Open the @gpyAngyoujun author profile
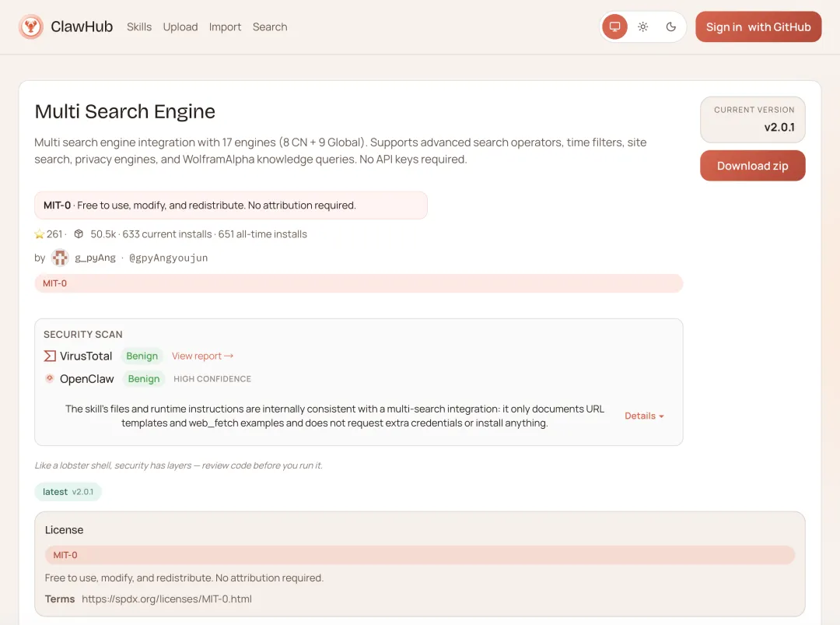Screen dimensions: 840x625 click(x=168, y=258)
